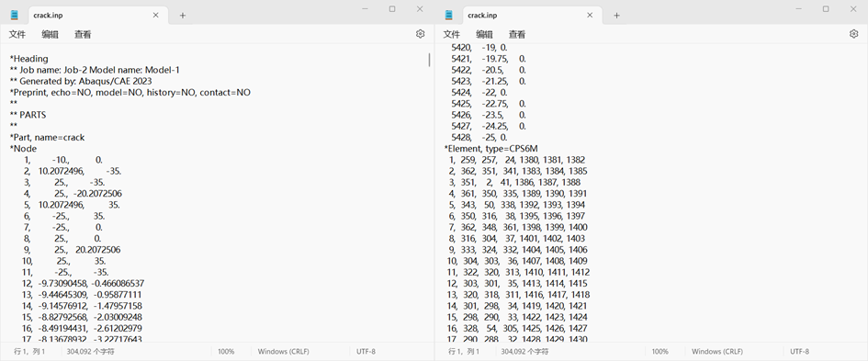Click 304,092 个字符 in left status bar

[x=91, y=352]
